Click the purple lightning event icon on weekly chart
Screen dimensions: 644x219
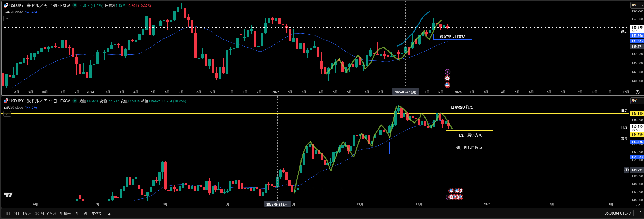coord(447,72)
